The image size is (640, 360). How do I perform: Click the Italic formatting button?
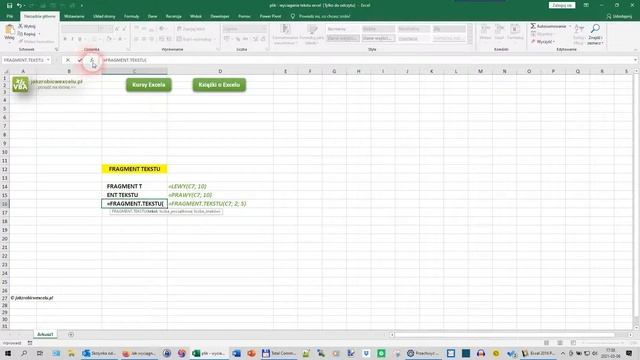[72, 39]
